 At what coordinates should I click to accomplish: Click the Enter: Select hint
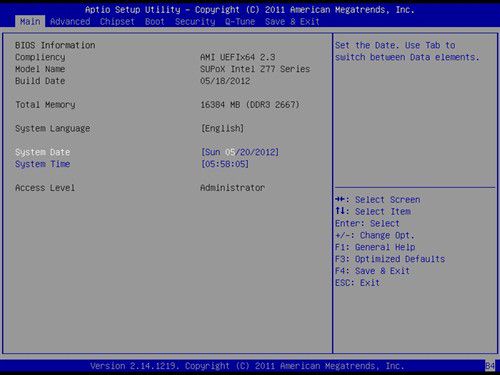pos(367,223)
